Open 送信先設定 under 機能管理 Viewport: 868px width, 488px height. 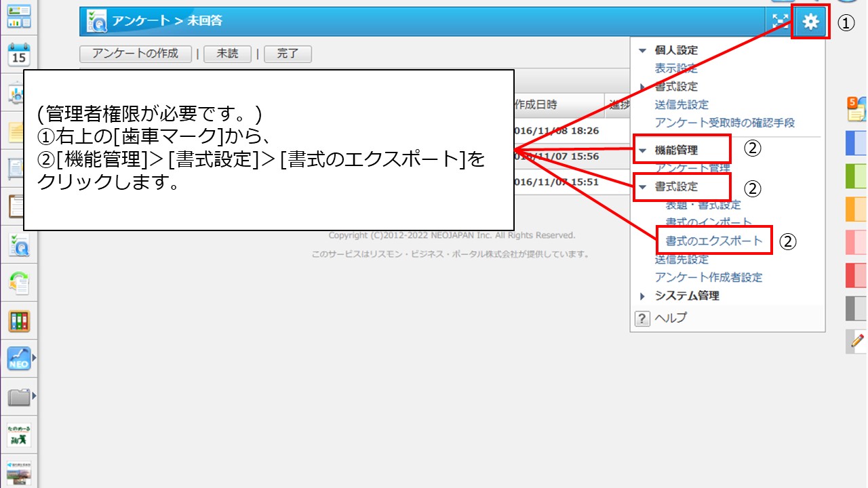[x=682, y=260]
